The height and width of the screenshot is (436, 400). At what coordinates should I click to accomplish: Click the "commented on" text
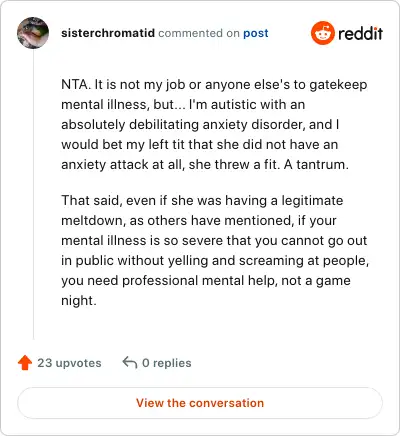(x=199, y=33)
